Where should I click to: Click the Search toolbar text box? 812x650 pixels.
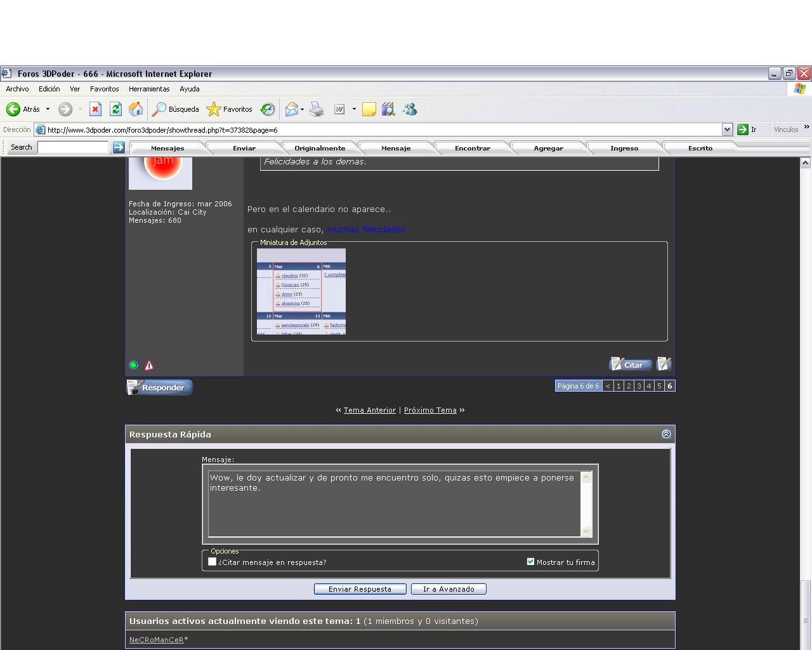click(x=73, y=147)
